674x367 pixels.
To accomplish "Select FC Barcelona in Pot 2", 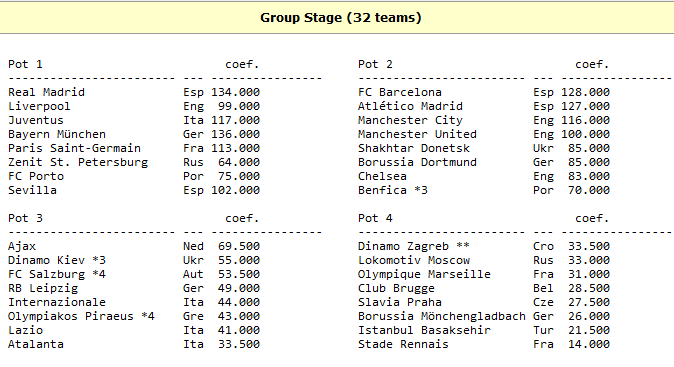I will tap(400, 92).
